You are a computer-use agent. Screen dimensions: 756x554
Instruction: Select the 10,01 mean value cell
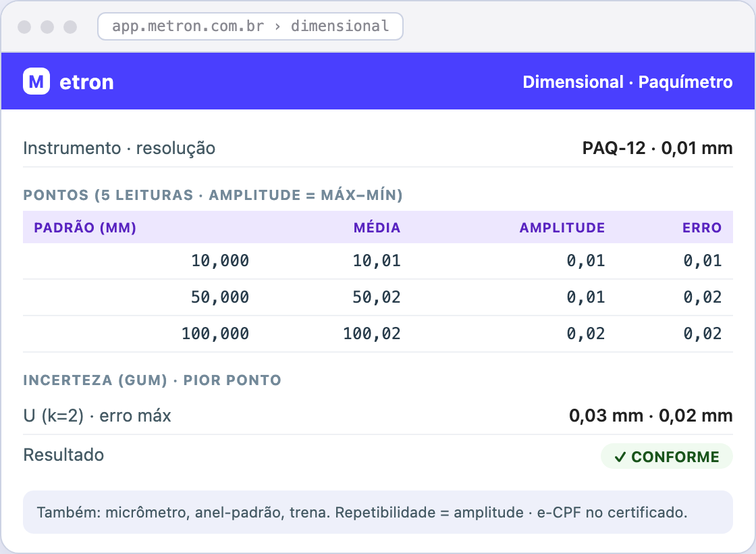tap(377, 261)
